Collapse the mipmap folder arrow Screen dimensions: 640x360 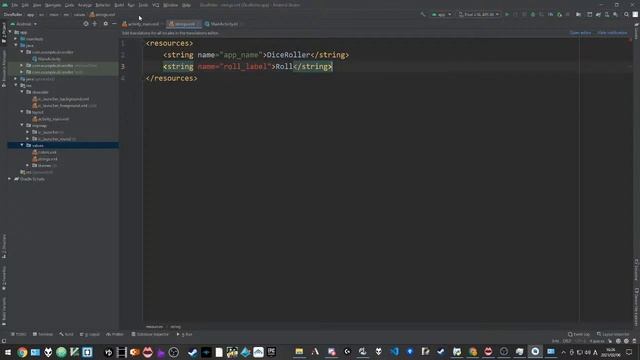(22, 125)
